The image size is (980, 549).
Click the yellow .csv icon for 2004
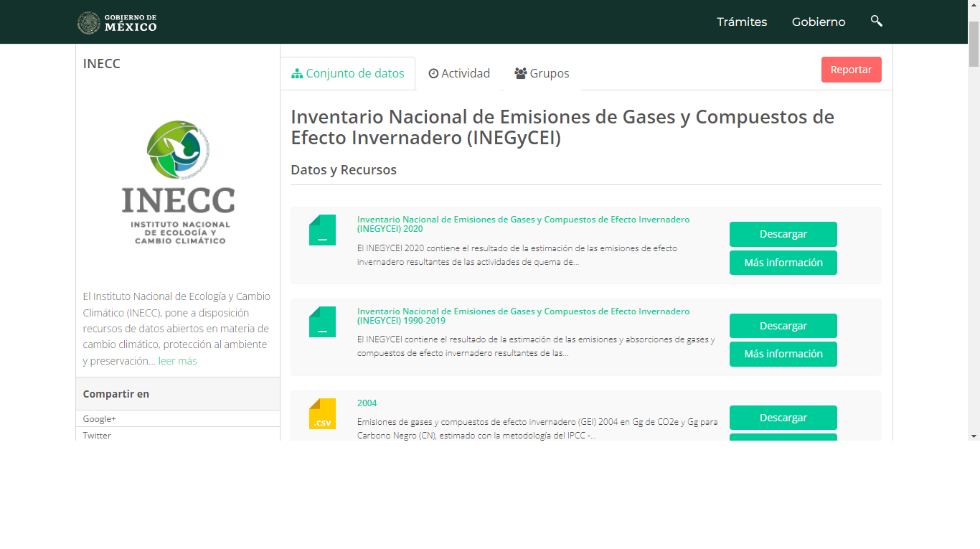(322, 413)
